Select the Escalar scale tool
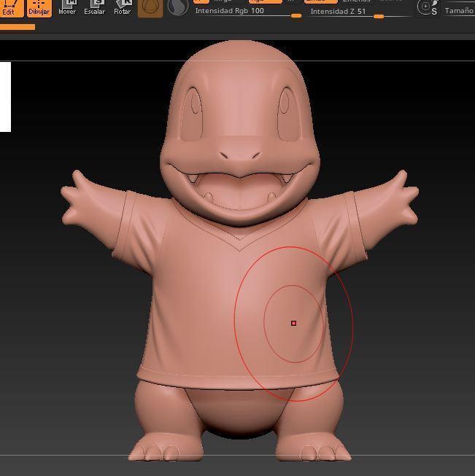This screenshot has width=475, height=476. tap(95, 8)
